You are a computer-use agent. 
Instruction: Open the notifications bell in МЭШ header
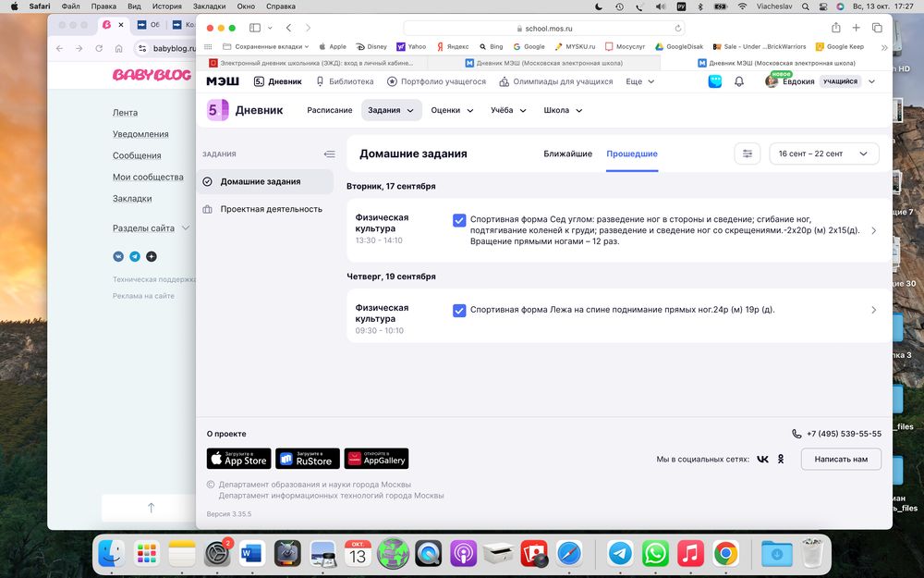739,81
